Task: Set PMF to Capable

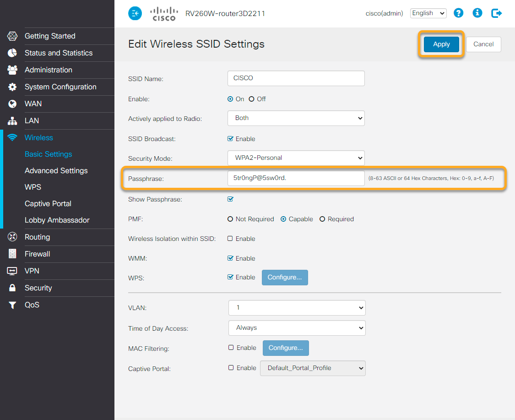Action: coord(283,219)
